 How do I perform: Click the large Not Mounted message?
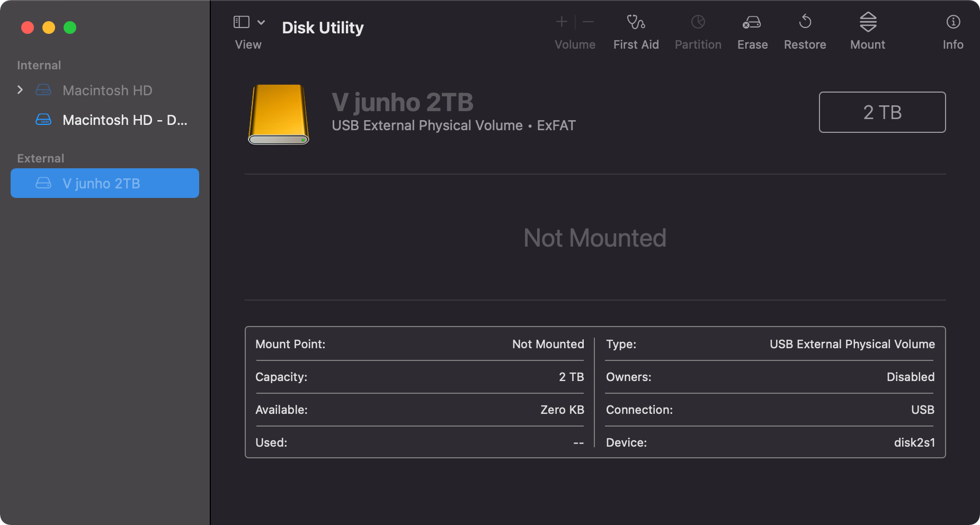coord(595,238)
